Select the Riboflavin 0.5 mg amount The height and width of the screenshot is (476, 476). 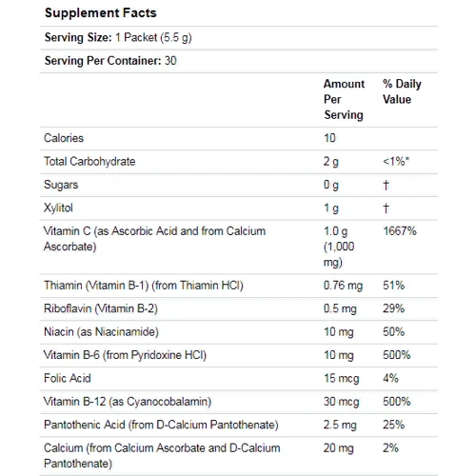click(x=340, y=308)
